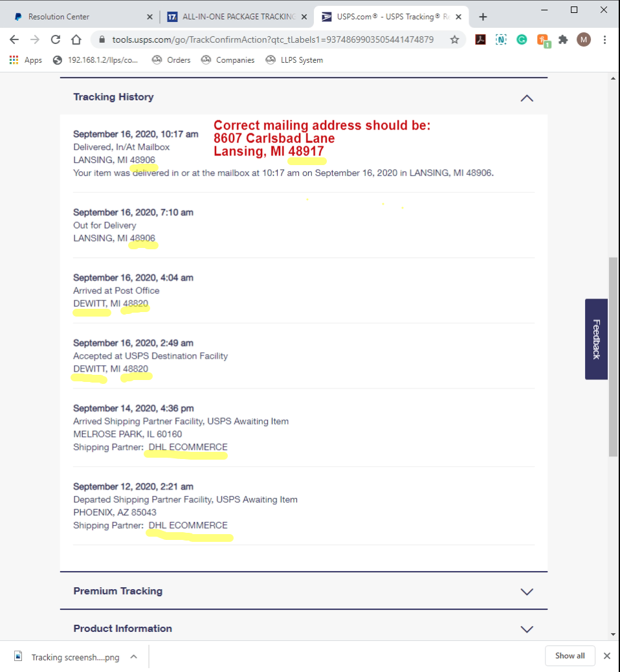Click Show all downloads button
The width and height of the screenshot is (620, 672).
(570, 656)
